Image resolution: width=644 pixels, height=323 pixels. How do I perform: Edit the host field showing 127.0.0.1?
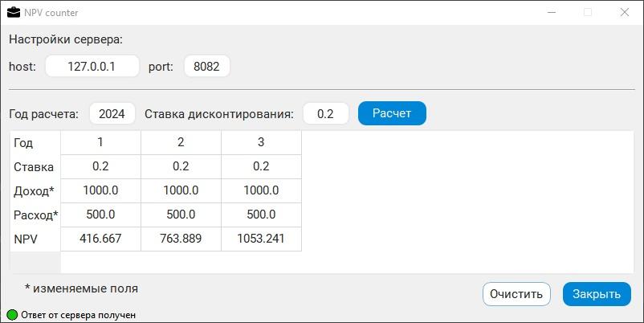pos(92,66)
